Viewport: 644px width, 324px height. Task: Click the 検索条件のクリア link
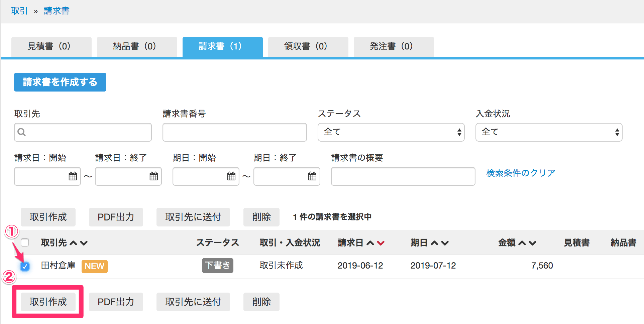[x=521, y=173]
